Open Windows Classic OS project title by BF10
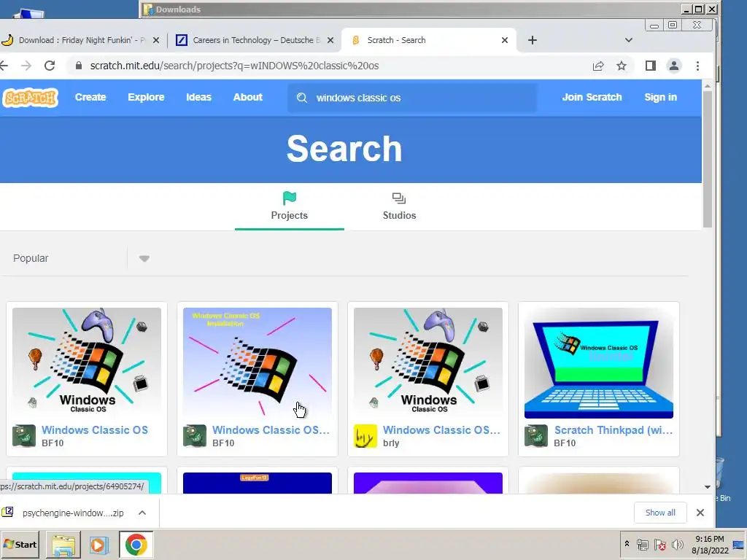The image size is (747, 560). [x=95, y=430]
